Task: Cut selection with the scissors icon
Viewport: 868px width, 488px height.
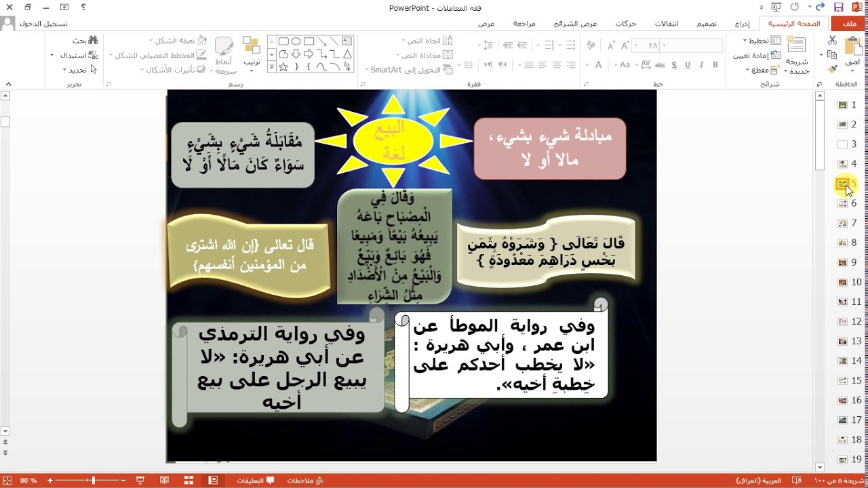Action: [x=832, y=41]
